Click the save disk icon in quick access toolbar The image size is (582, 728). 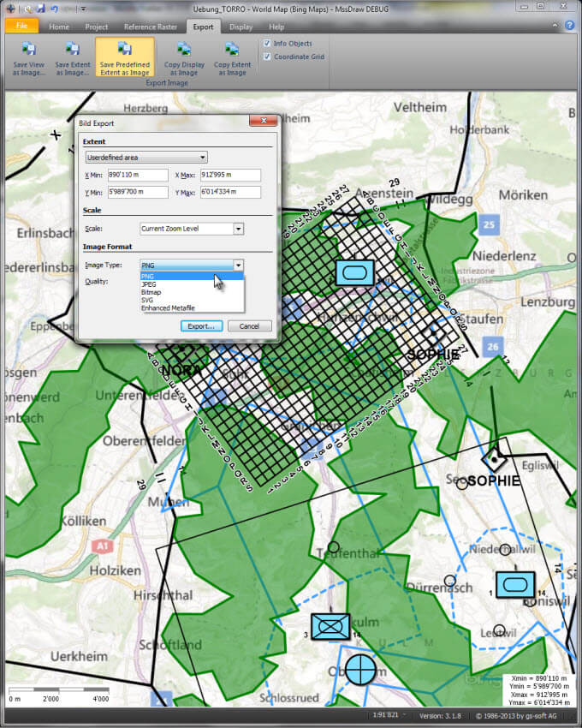pyautogui.click(x=41, y=9)
